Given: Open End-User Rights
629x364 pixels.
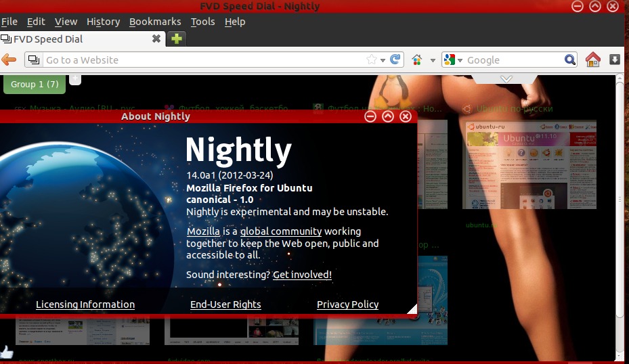Looking at the screenshot, I should pos(225,304).
